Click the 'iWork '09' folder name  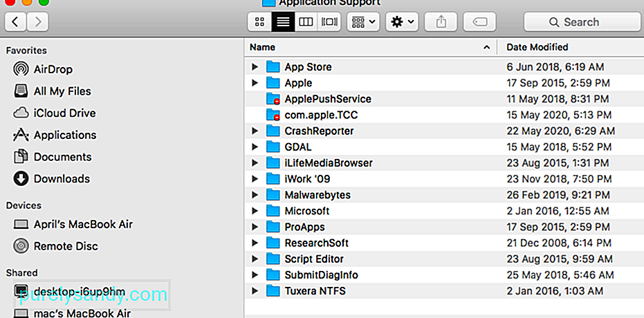(307, 179)
